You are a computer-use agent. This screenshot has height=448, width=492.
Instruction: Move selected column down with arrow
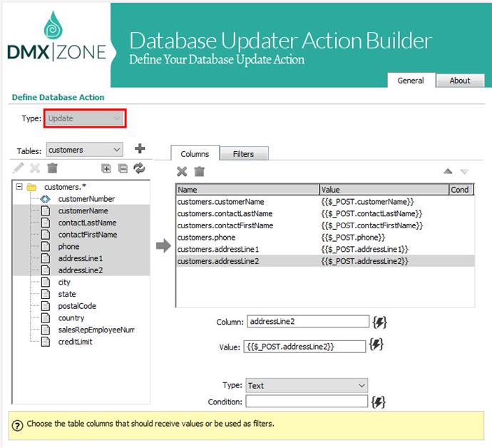click(x=465, y=171)
